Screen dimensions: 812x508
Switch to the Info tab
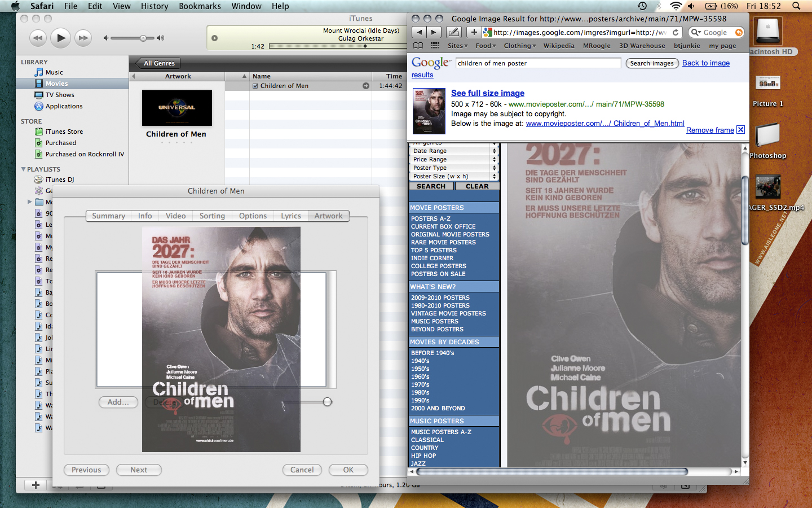145,216
